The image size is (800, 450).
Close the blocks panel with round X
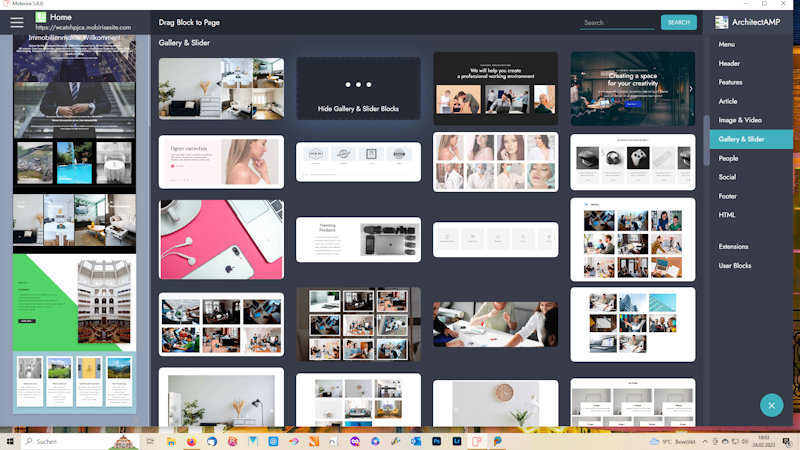(771, 405)
